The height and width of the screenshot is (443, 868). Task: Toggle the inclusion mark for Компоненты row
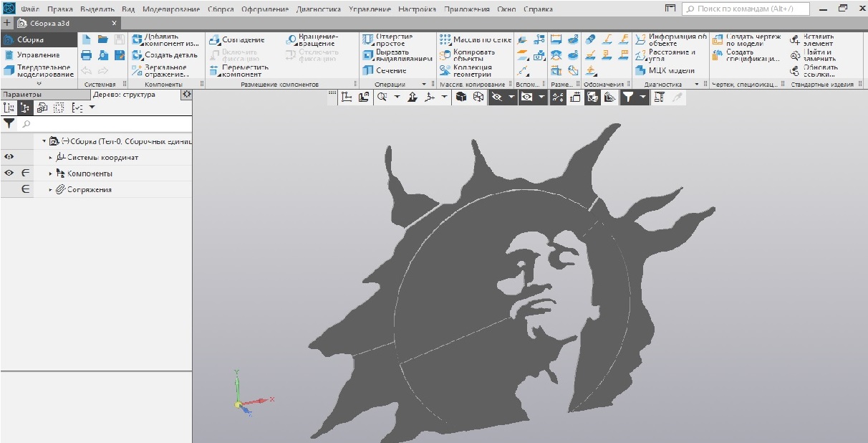pos(25,173)
